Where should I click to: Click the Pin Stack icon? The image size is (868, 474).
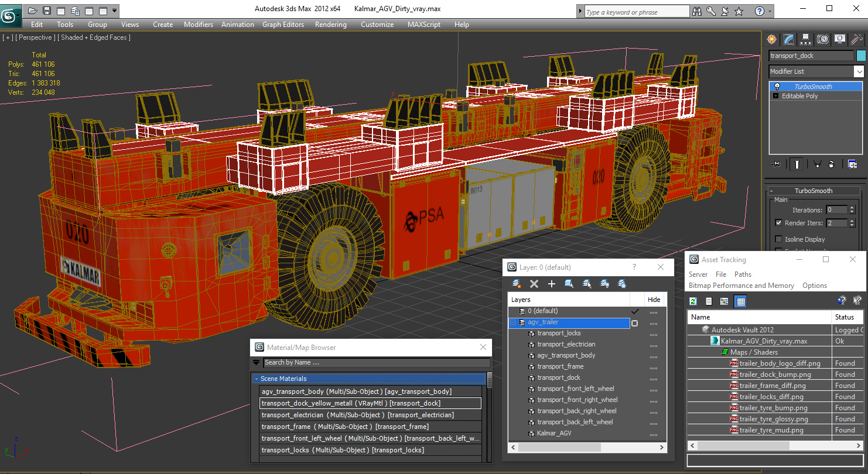(777, 164)
